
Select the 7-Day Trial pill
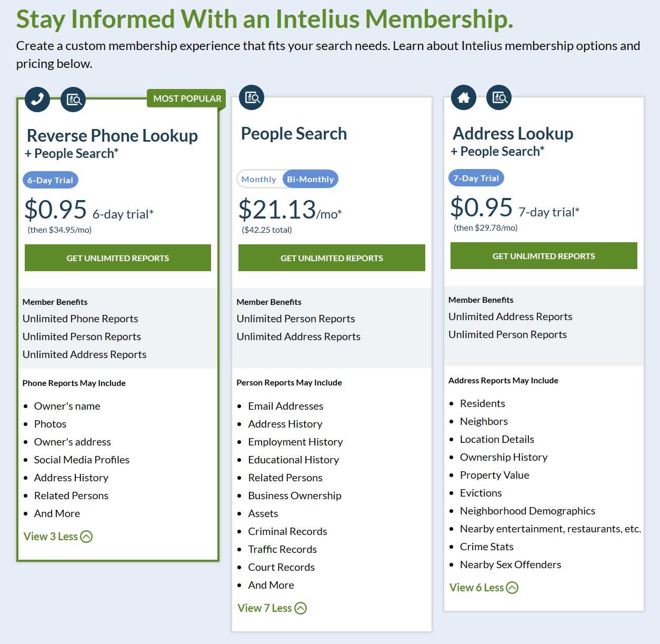[476, 178]
